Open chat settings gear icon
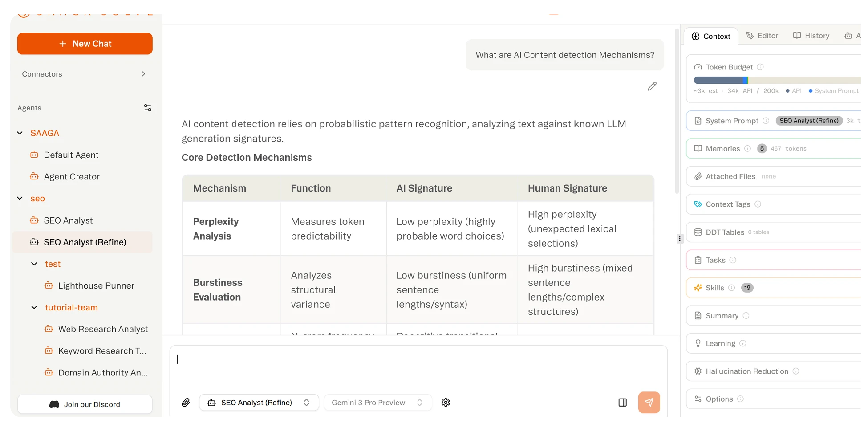Screen dimensions: 868x432 pyautogui.click(x=446, y=403)
